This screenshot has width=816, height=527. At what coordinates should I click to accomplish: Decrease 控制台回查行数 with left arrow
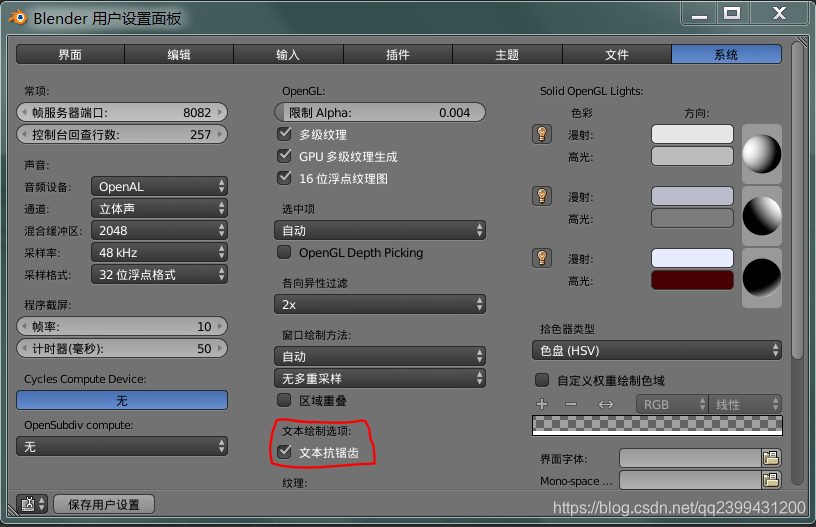coord(24,134)
